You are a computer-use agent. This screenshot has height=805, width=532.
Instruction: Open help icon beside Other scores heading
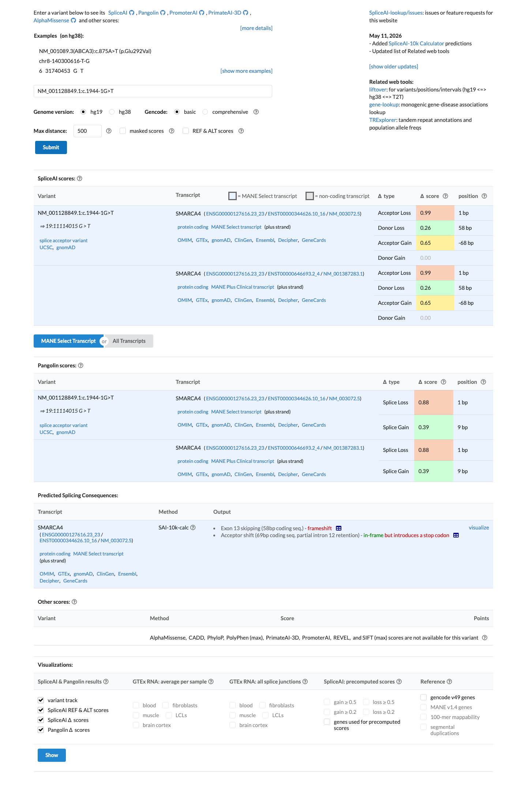point(74,602)
